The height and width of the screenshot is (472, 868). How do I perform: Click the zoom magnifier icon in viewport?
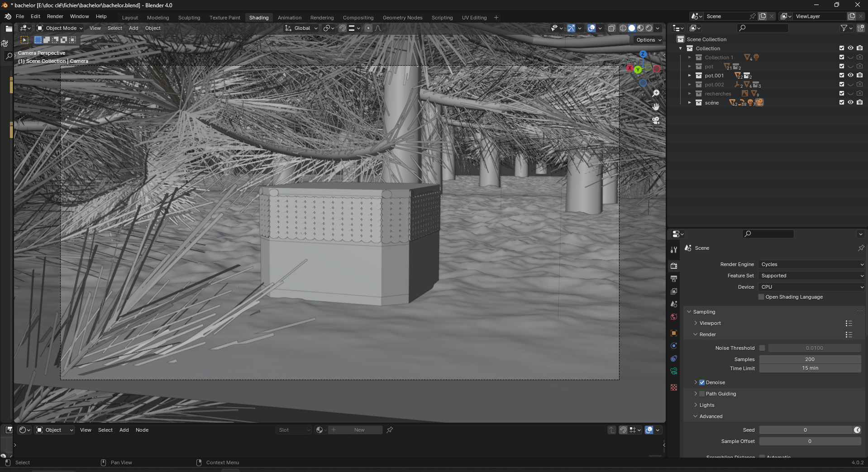click(x=656, y=93)
